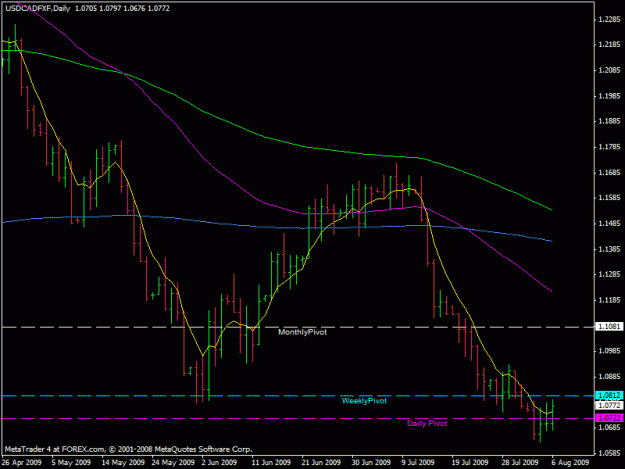Viewport: 625px width, 469px height.
Task: Click the 1.2185 price scale label
Action: click(610, 45)
